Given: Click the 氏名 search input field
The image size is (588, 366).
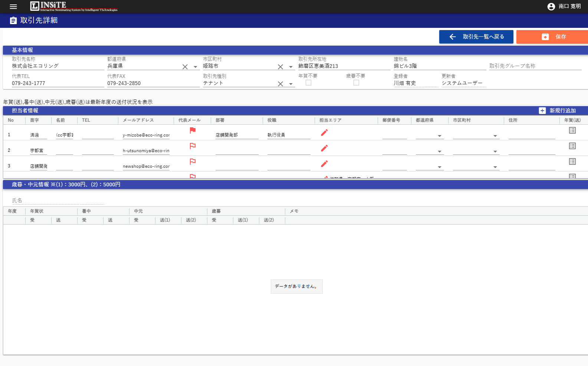Looking at the screenshot, I should pos(58,200).
